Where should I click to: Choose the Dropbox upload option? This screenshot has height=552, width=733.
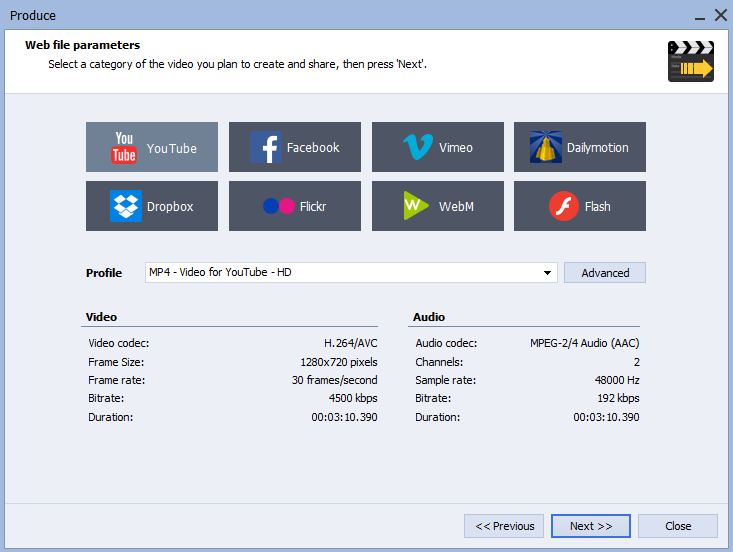[x=152, y=206]
